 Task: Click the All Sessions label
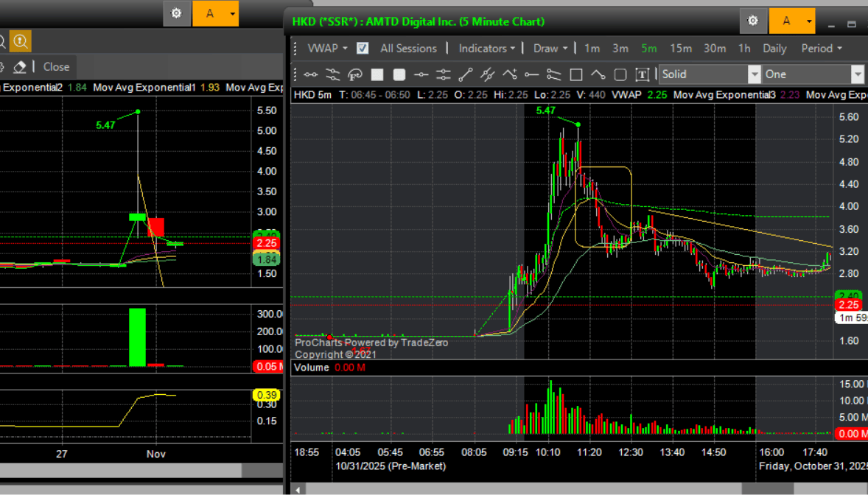point(408,48)
